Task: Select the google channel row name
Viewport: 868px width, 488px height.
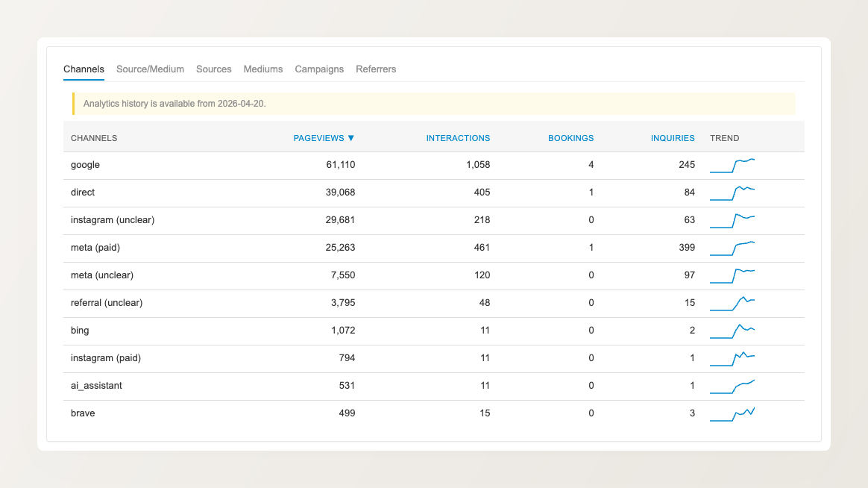Action: [85, 165]
